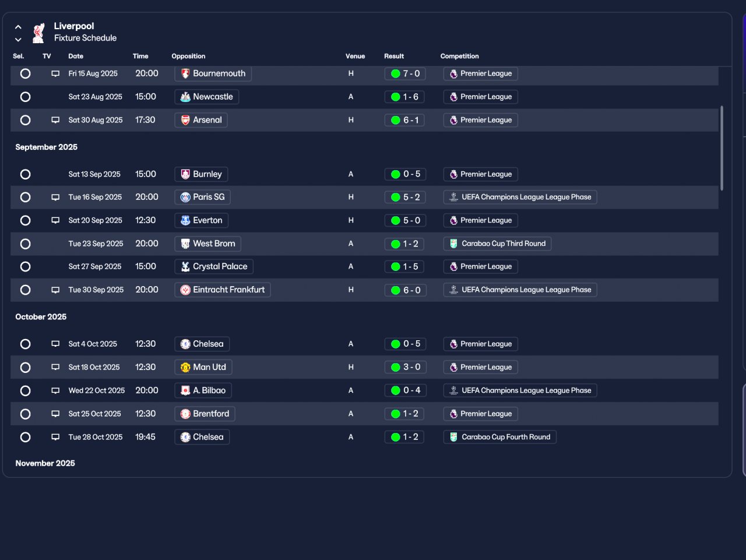Click Man Utd club badge icon
746x560 pixels.
pyautogui.click(x=185, y=367)
